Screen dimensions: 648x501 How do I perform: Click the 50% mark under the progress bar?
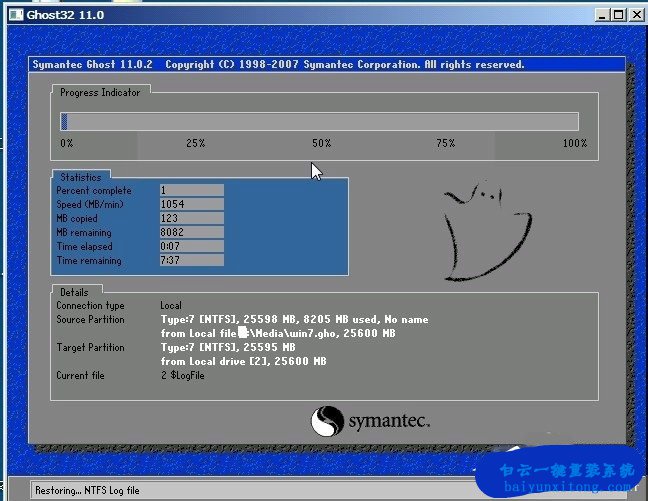pyautogui.click(x=321, y=144)
